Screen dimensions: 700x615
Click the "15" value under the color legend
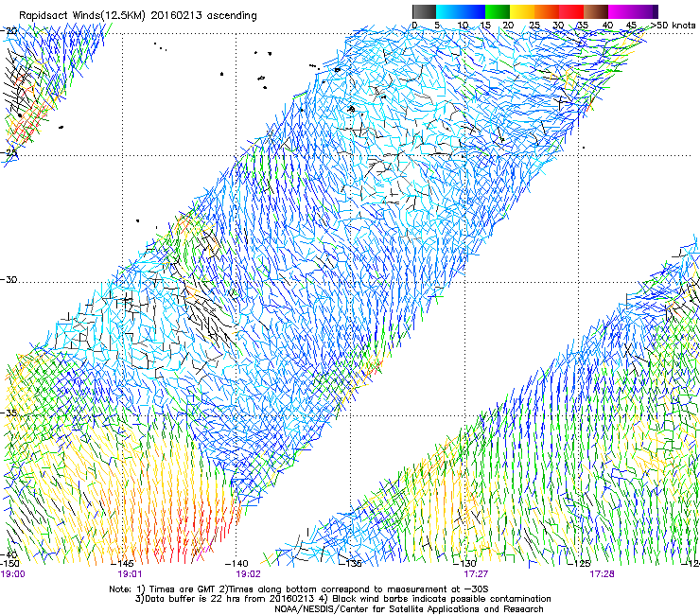(485, 26)
